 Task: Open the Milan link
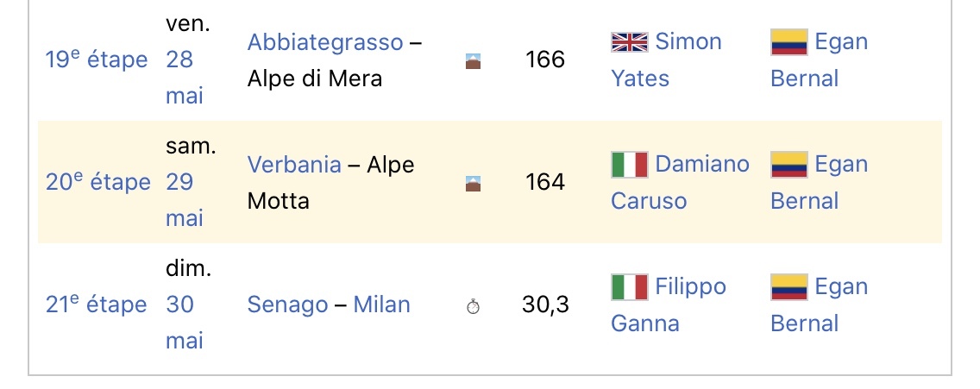pyautogui.click(x=381, y=305)
